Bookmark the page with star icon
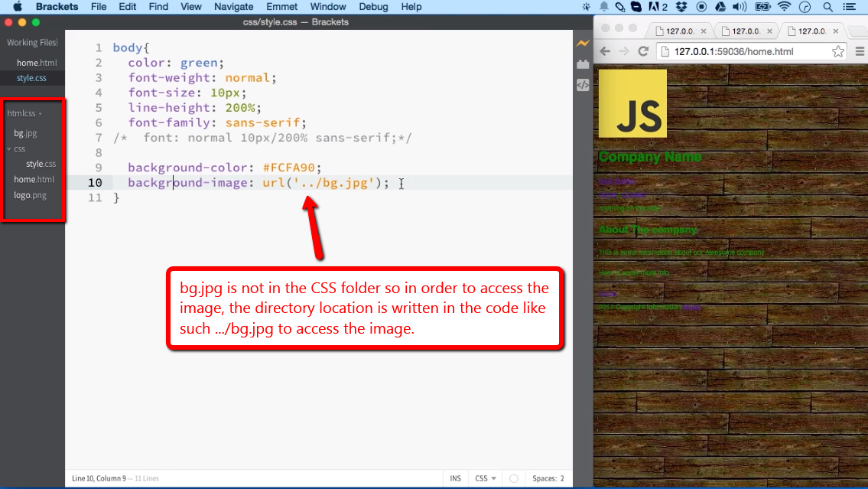Screen dimensions: 868x489 tap(838, 52)
